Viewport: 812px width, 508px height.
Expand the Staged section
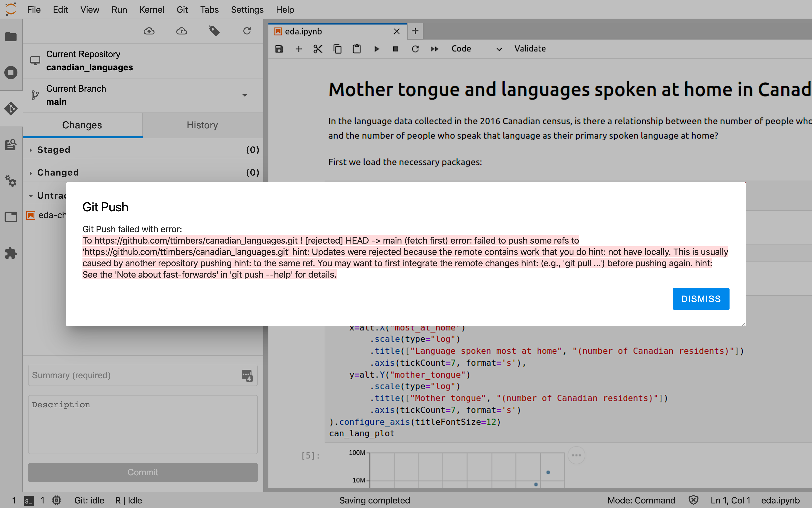click(x=143, y=150)
